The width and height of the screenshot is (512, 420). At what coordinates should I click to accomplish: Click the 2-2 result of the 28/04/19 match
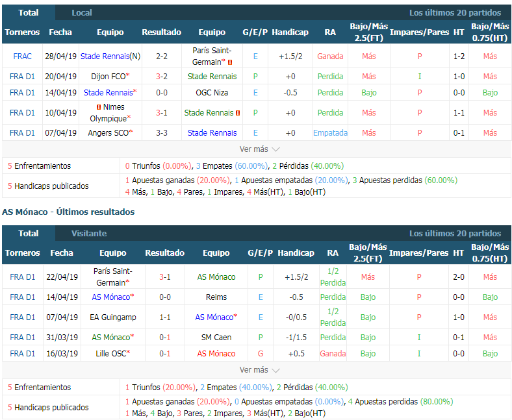(162, 56)
